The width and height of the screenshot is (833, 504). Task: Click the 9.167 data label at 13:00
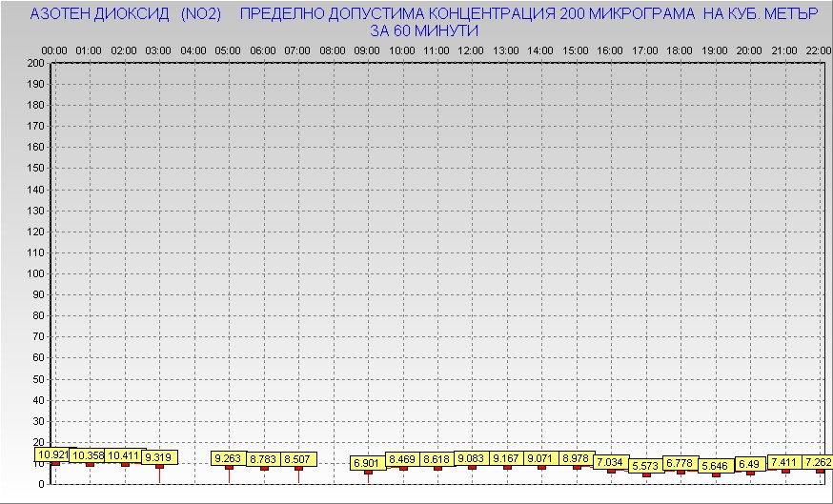pos(507,458)
